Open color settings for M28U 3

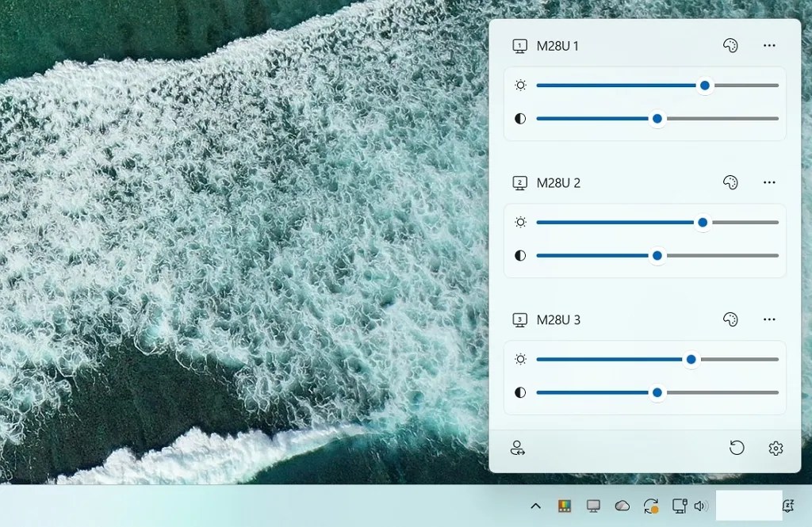tap(730, 319)
